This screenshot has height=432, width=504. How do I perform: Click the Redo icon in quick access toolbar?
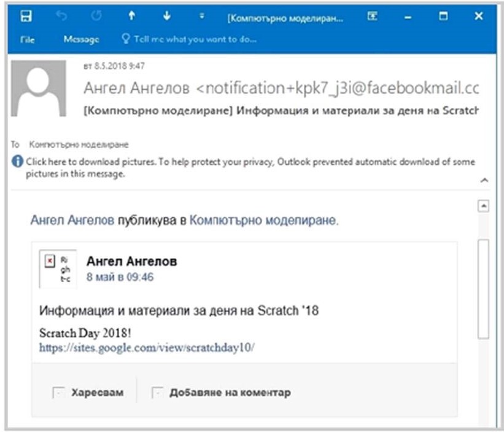(x=95, y=17)
